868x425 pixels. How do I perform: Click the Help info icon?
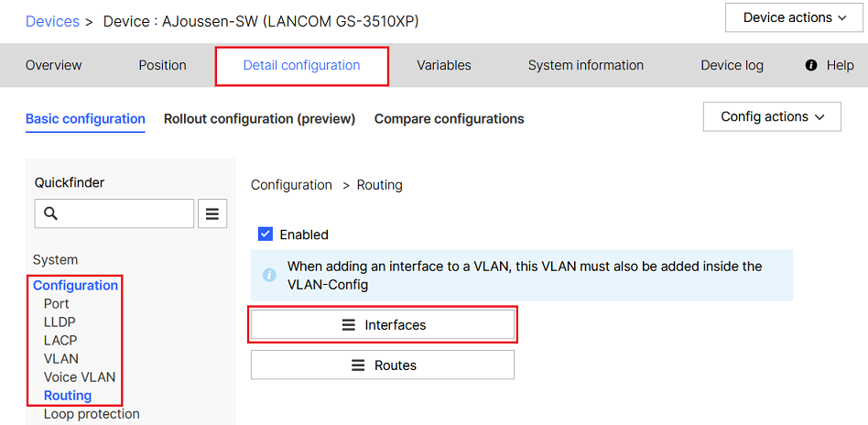pos(811,66)
